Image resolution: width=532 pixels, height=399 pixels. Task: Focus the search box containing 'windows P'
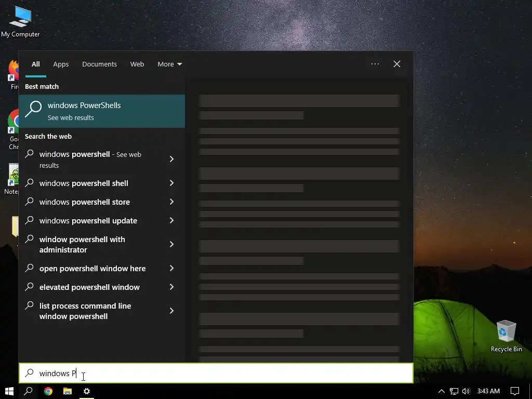(216, 373)
